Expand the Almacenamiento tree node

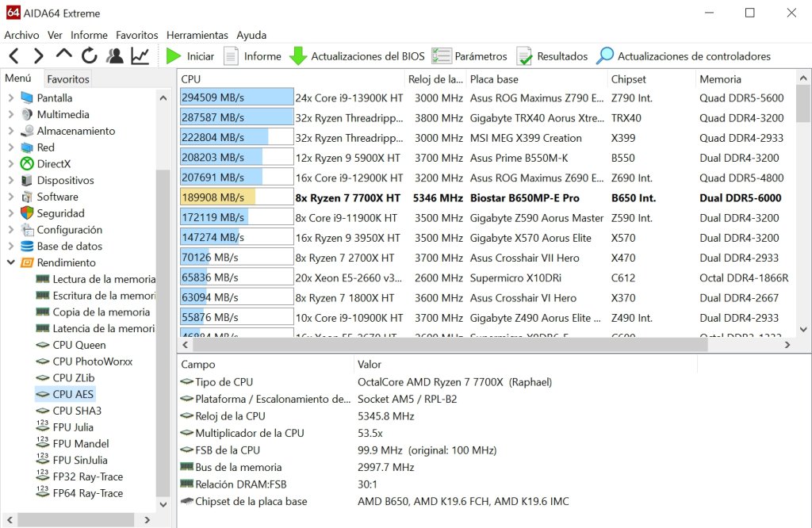(x=11, y=131)
